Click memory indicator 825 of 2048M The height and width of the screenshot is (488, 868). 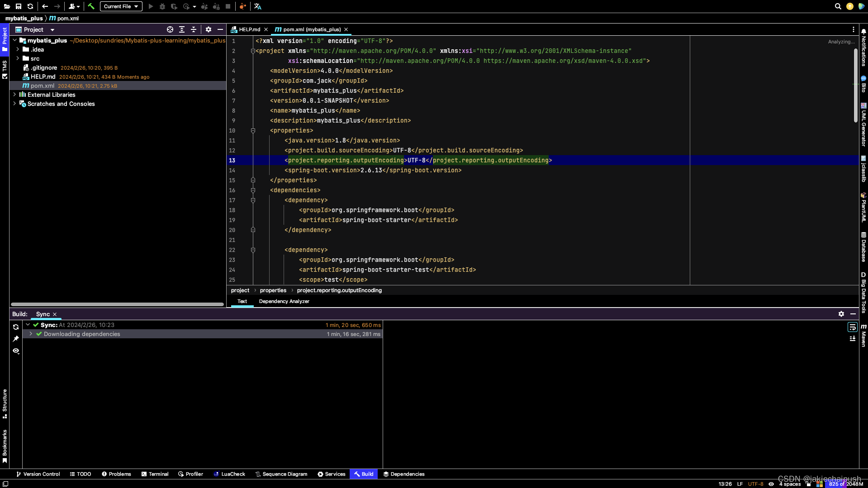coord(846,484)
